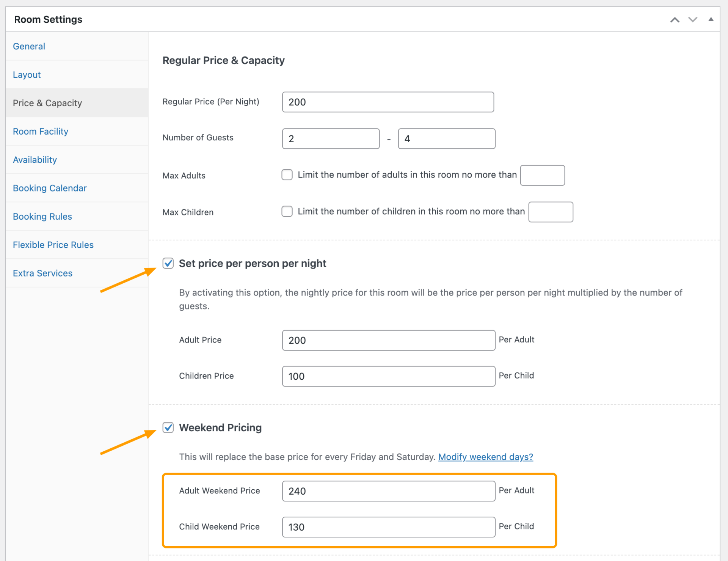Open the Extra Services settings
728x561 pixels.
42,273
